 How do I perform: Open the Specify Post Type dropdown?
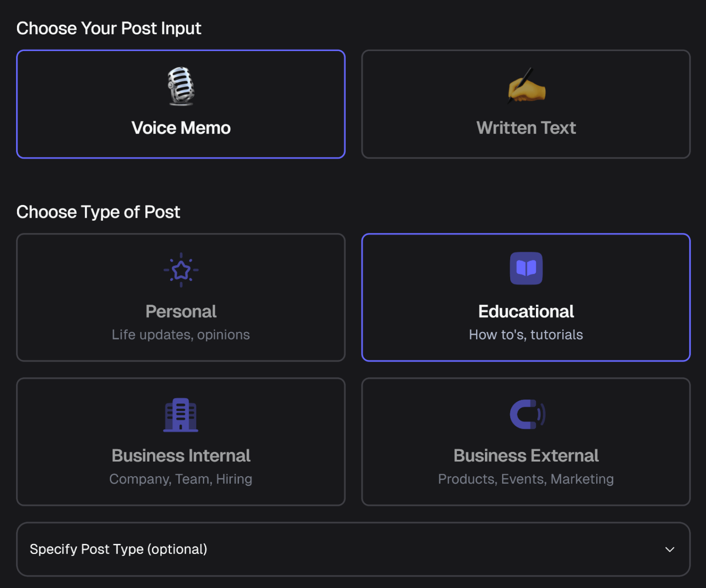tap(353, 549)
